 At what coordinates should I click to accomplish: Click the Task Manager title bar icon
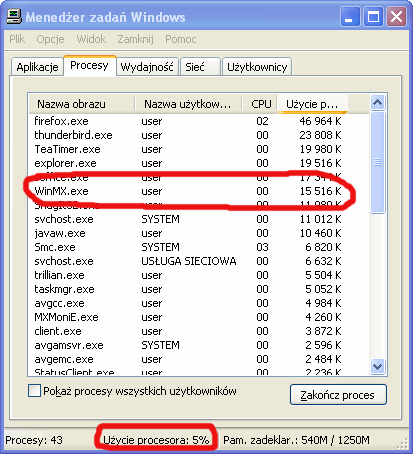pos(14,16)
